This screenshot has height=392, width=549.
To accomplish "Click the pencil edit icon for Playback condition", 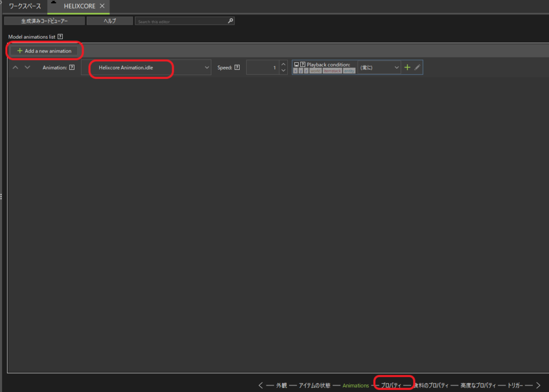I will (418, 68).
